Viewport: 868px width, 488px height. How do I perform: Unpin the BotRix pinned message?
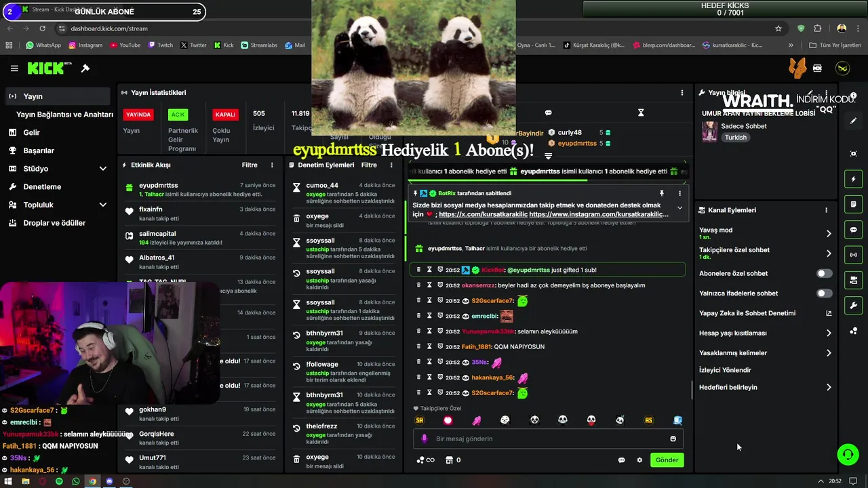coord(661,194)
